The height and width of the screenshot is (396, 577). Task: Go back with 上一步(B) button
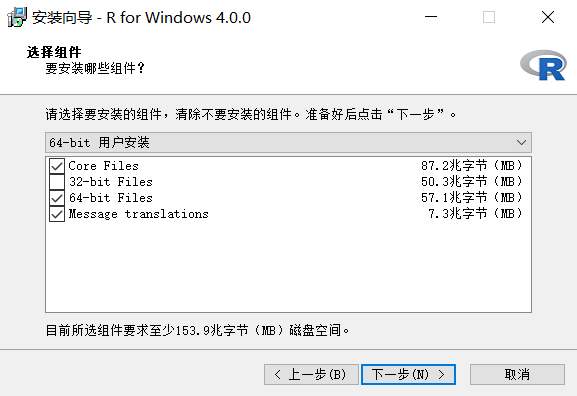[x=311, y=375]
